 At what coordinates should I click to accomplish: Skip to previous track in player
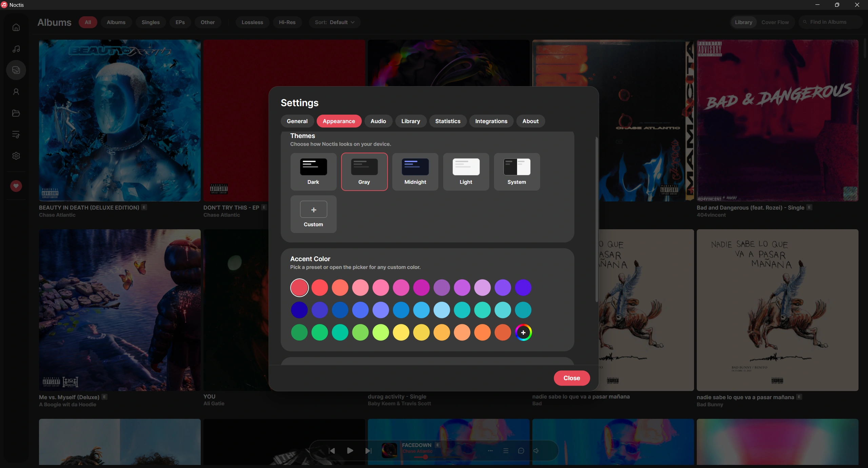click(332, 451)
